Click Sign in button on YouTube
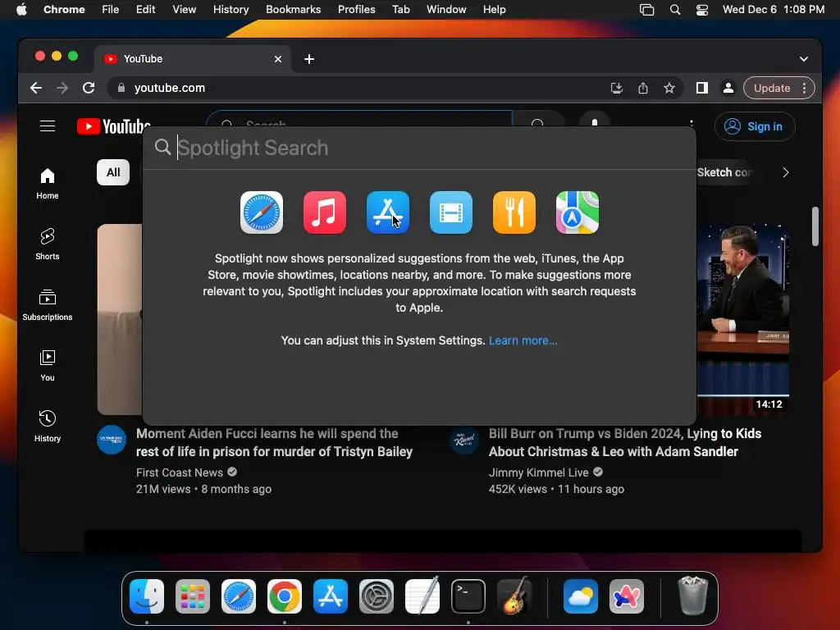Viewport: 840px width, 630px height. (x=755, y=126)
